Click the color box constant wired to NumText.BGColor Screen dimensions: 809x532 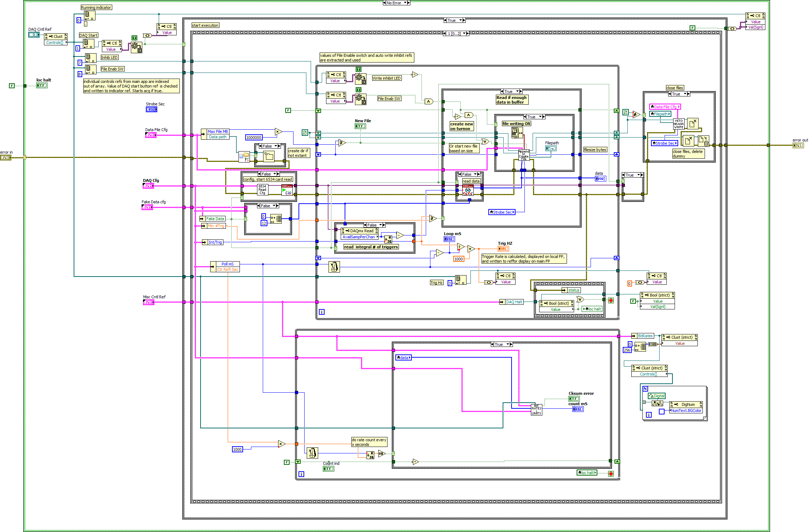662,412
